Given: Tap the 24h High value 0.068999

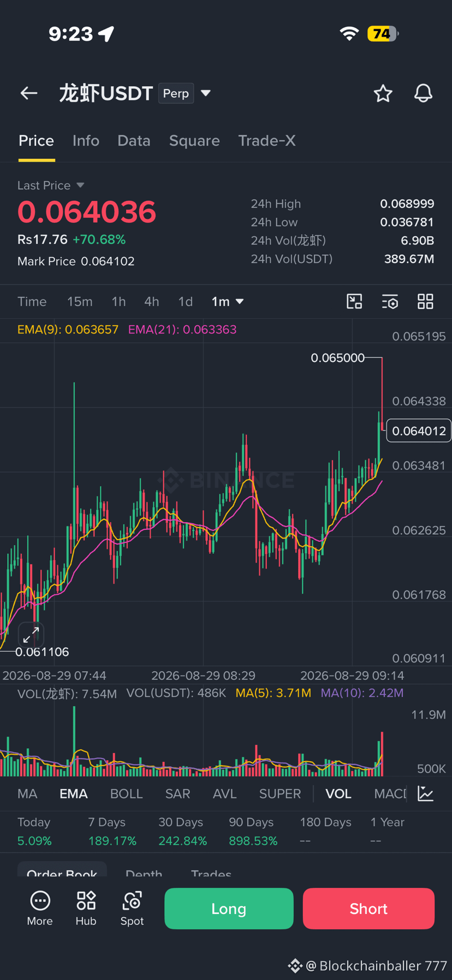Looking at the screenshot, I should pos(407,204).
